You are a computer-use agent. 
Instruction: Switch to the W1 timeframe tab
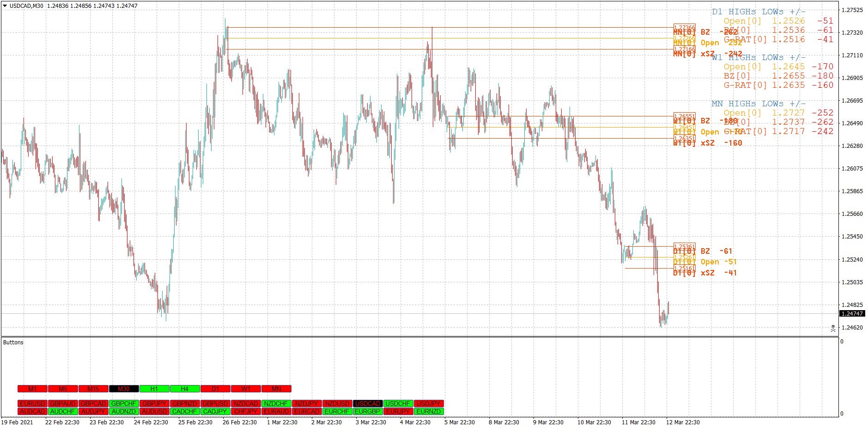pos(246,389)
